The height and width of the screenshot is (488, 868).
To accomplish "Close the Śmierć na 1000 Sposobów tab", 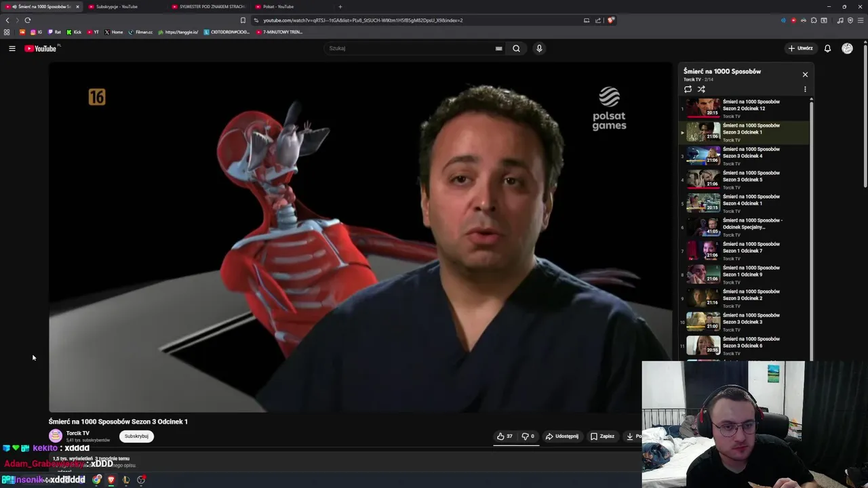I will (x=77, y=7).
